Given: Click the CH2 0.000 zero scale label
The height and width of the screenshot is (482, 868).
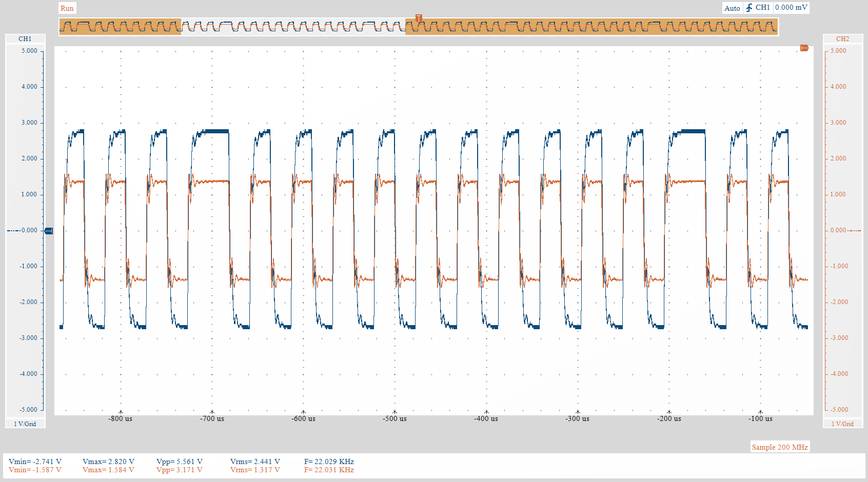Looking at the screenshot, I should tap(838, 230).
